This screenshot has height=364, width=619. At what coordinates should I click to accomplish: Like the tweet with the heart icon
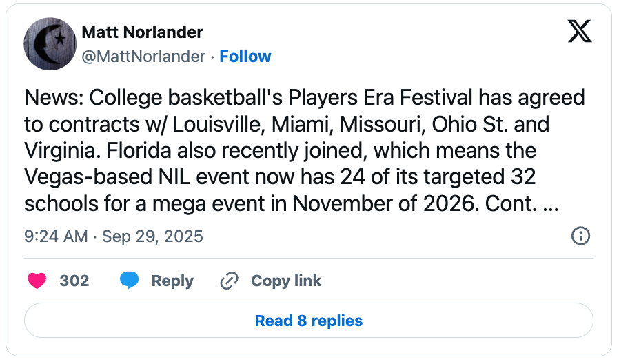click(x=37, y=281)
